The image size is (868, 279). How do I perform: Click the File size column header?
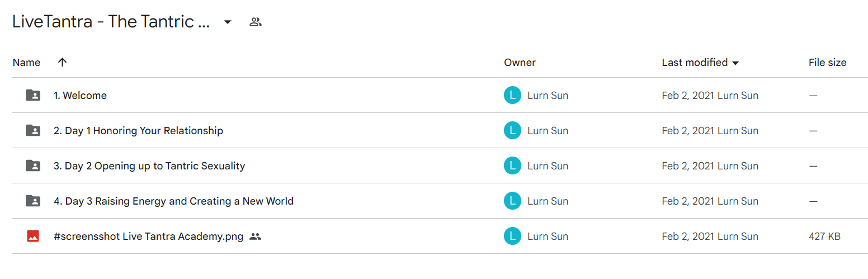(x=827, y=63)
